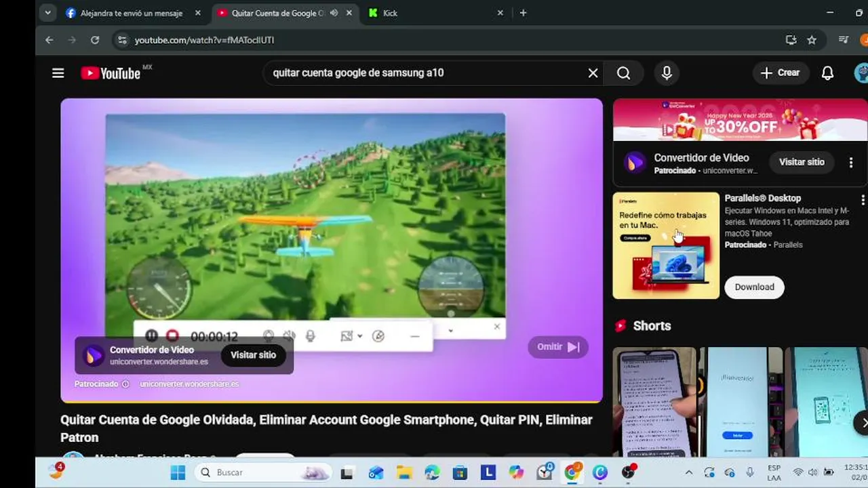Open the YouTube account avatar menu
This screenshot has height=488, width=868.
(x=861, y=73)
